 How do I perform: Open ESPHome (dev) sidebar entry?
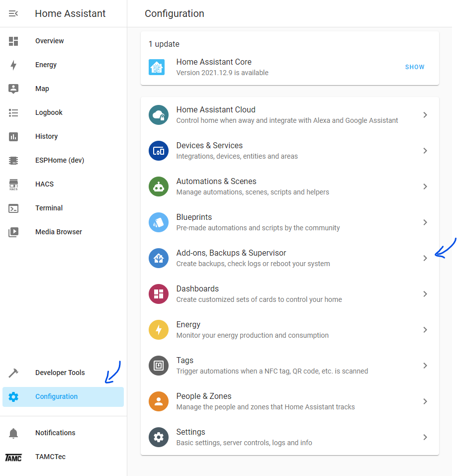coord(60,160)
